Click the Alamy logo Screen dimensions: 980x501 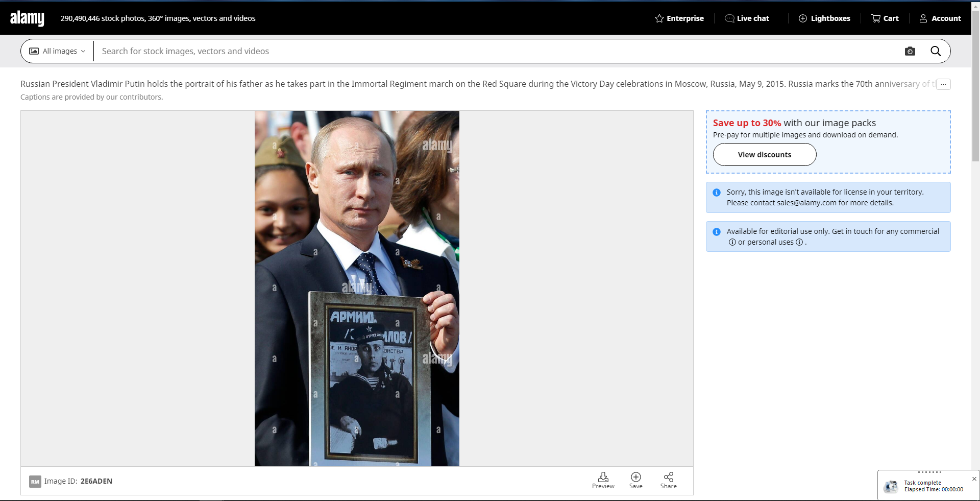(27, 18)
